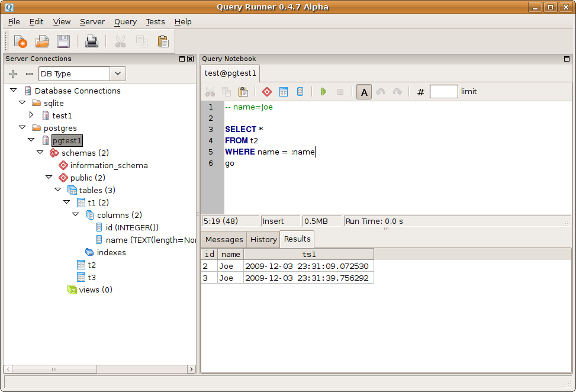Image resolution: width=576 pixels, height=392 pixels.
Task: Cut with the main toolbar scissors icon
Action: (120, 41)
